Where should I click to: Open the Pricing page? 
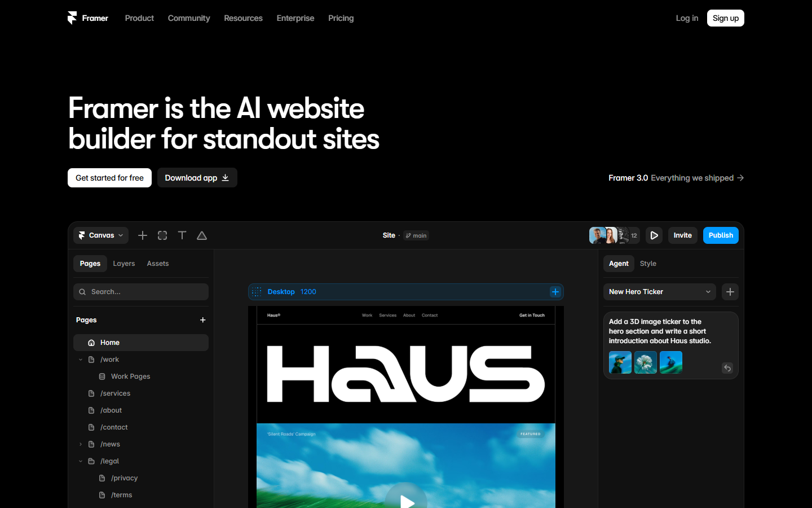coord(341,18)
